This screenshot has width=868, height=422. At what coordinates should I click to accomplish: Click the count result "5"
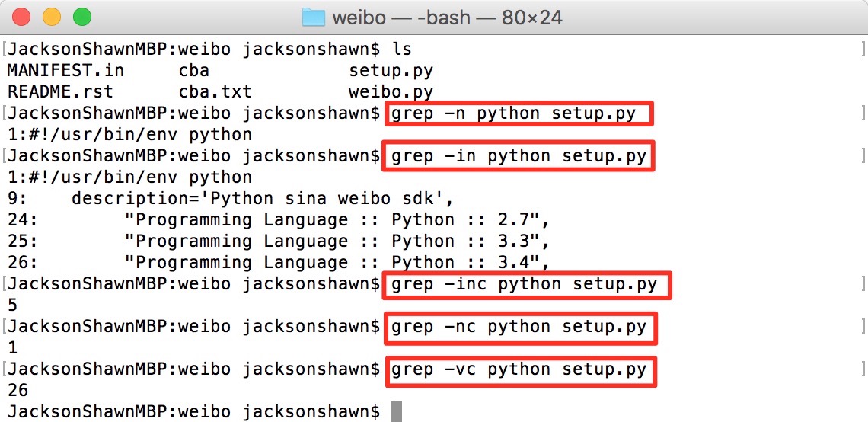click(13, 305)
